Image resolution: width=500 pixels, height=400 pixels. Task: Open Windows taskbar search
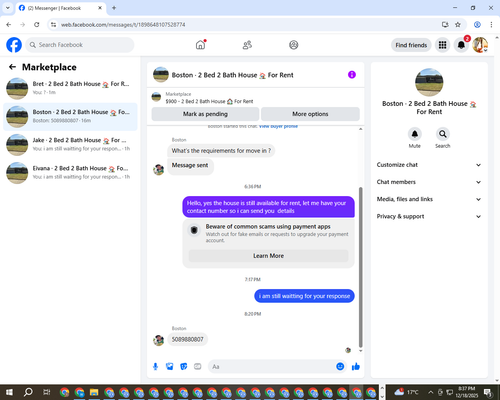click(28, 392)
